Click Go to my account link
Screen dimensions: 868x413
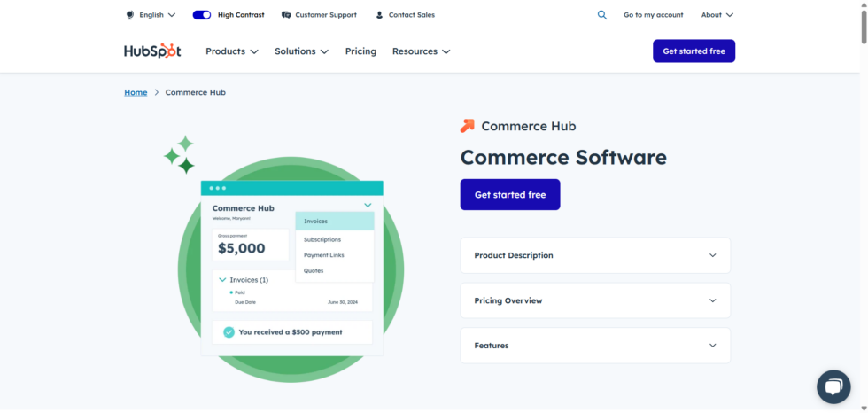tap(654, 15)
